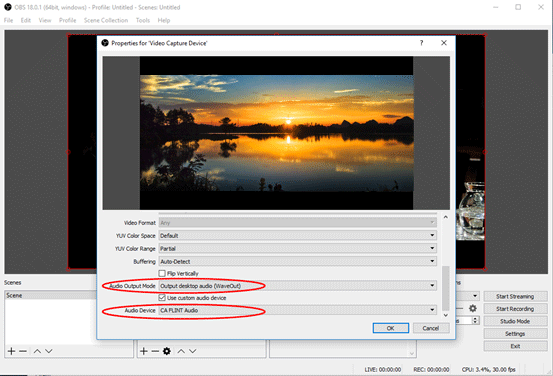
Task: Open the Buffering dropdown
Action: point(298,261)
